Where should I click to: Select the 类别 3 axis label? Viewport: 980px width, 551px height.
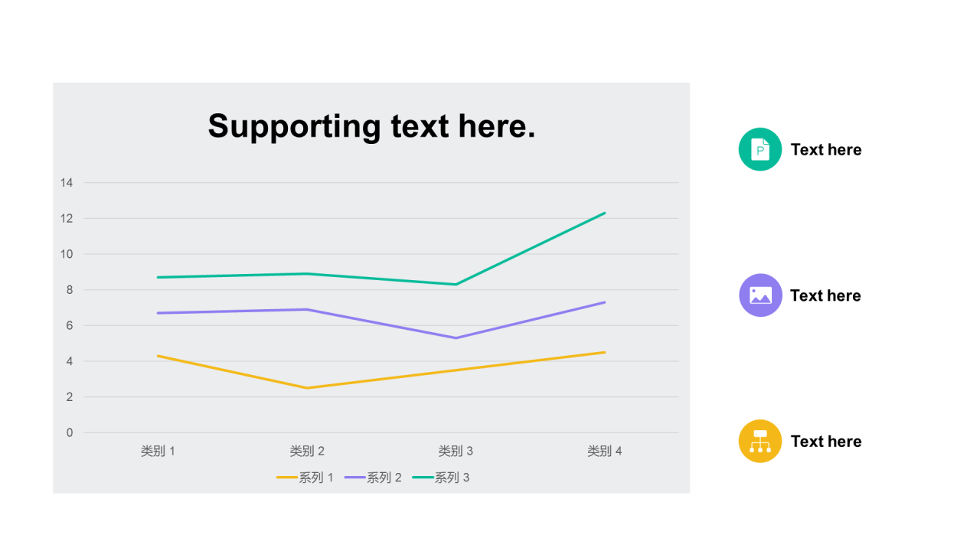[456, 452]
